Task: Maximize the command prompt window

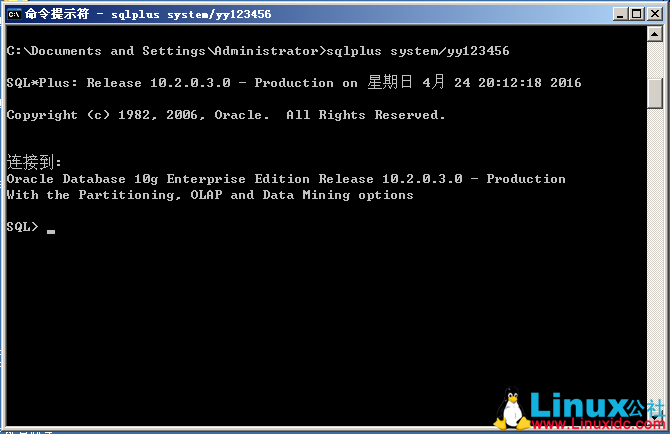Action: pos(637,14)
